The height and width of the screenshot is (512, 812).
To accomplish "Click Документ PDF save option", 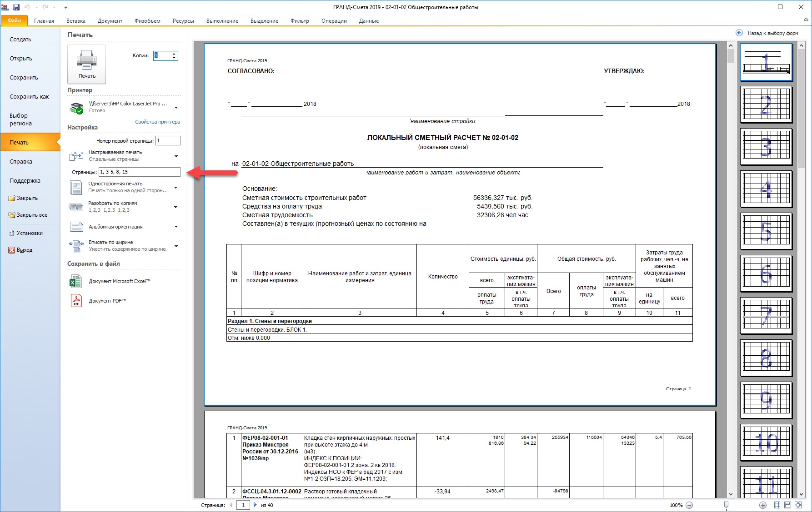I will (107, 301).
